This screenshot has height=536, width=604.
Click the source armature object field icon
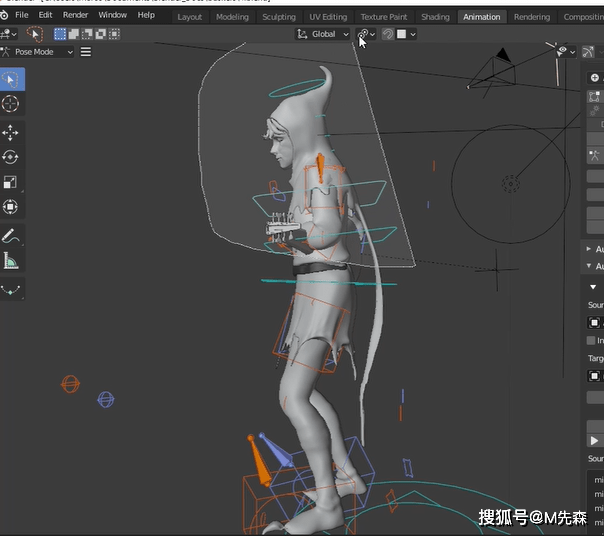point(594,323)
